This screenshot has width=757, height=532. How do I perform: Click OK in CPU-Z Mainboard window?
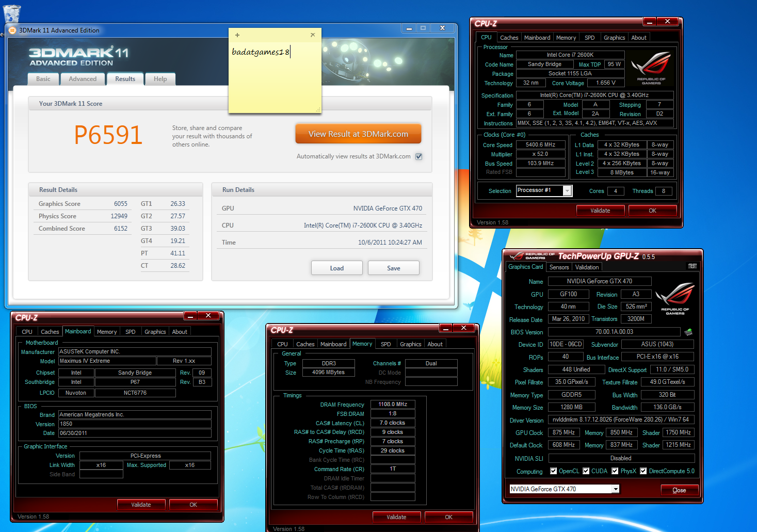pos(193,505)
